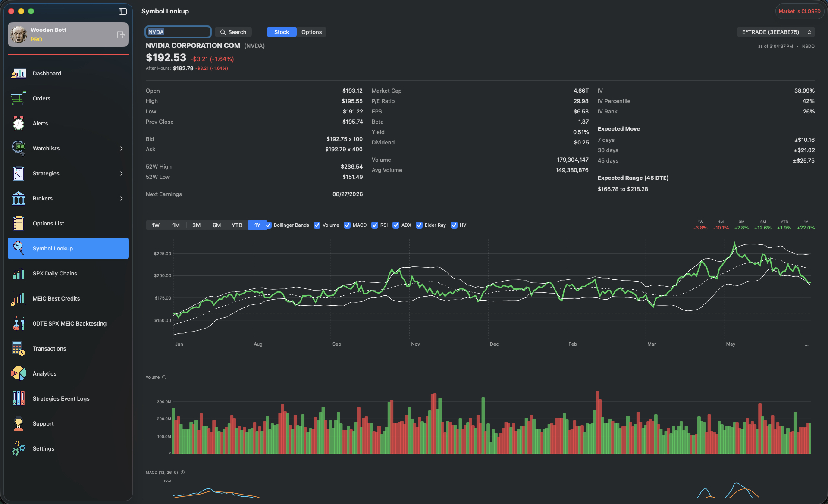Click the Brokers bank building icon
Viewport: 828px width, 504px height.
[x=19, y=198]
